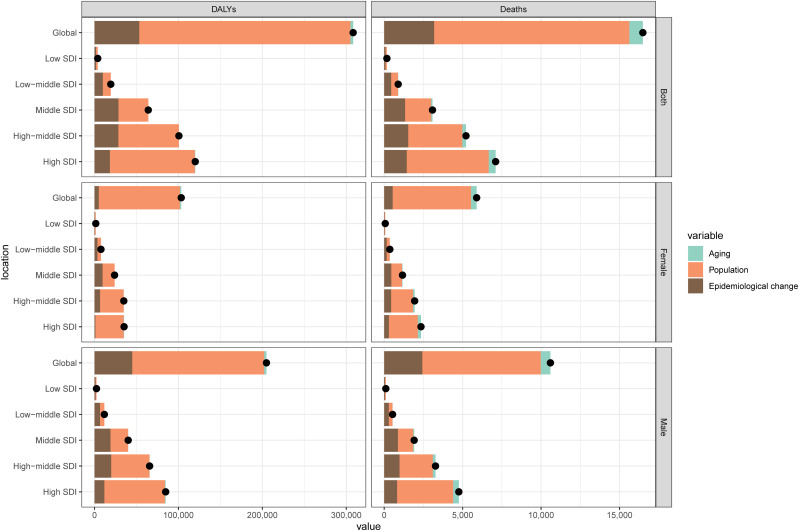Click the Global black dot in Both DALYs panel
Screen dimensions: 799x531
click(x=353, y=33)
